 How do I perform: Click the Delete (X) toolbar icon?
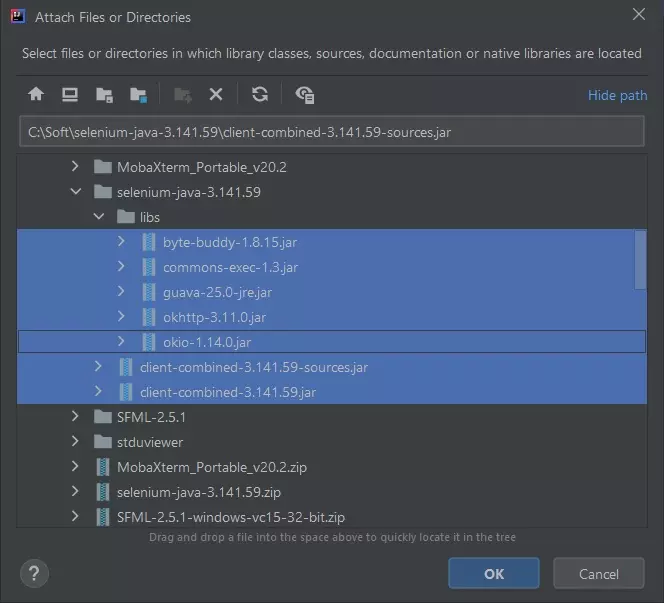pos(216,94)
